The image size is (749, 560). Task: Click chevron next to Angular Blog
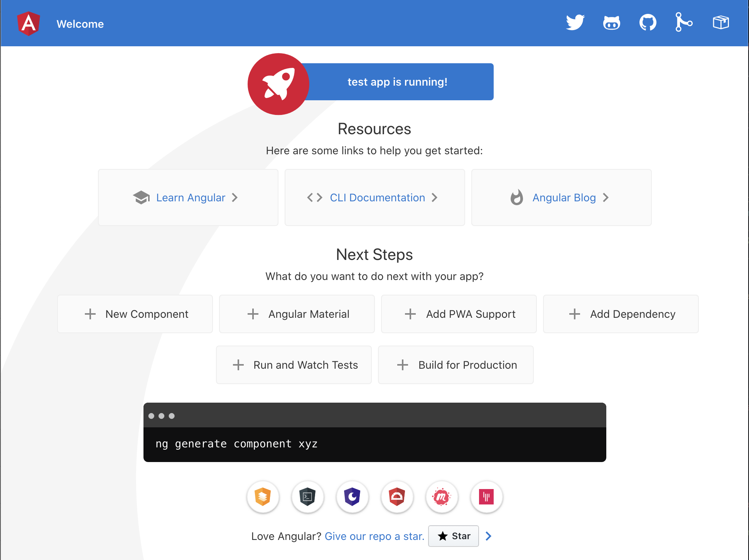(606, 197)
